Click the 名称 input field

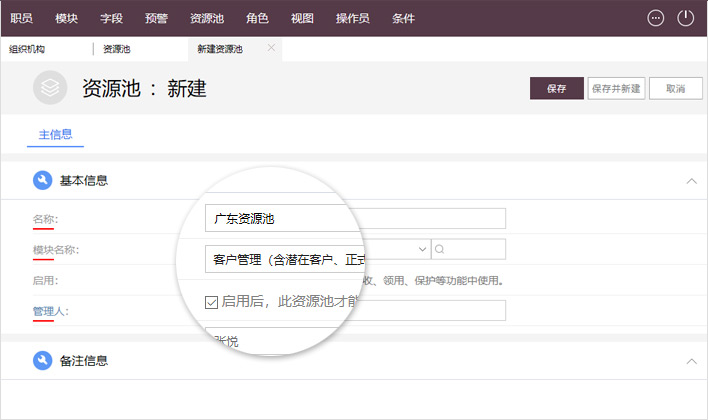354,218
